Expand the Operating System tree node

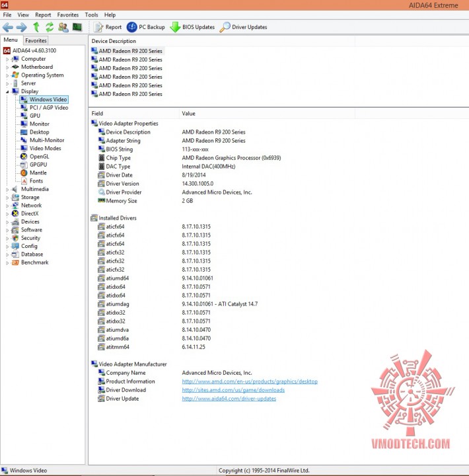point(7,75)
